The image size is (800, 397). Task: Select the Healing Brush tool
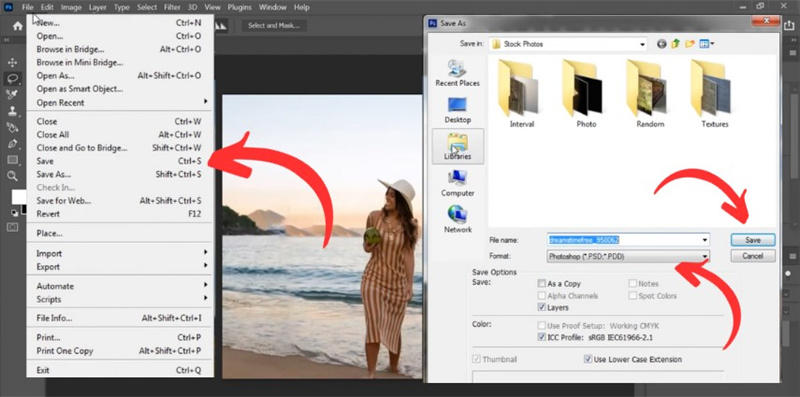(12, 94)
